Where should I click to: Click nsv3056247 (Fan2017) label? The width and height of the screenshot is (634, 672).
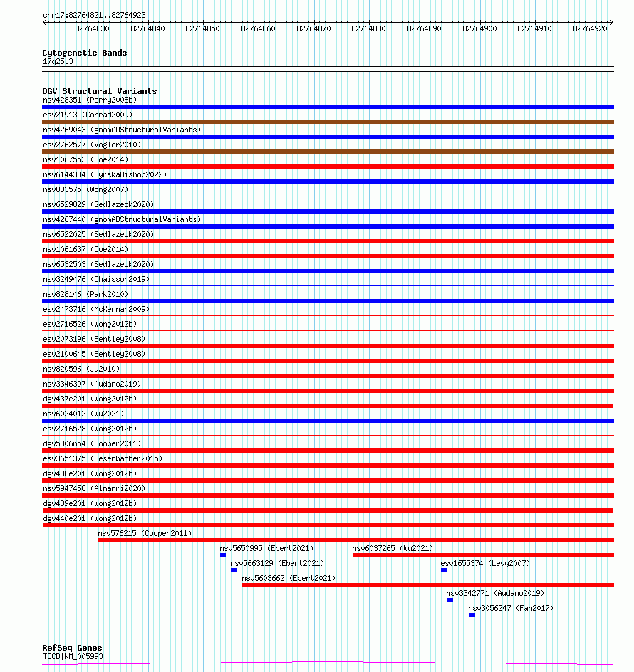[511, 609]
